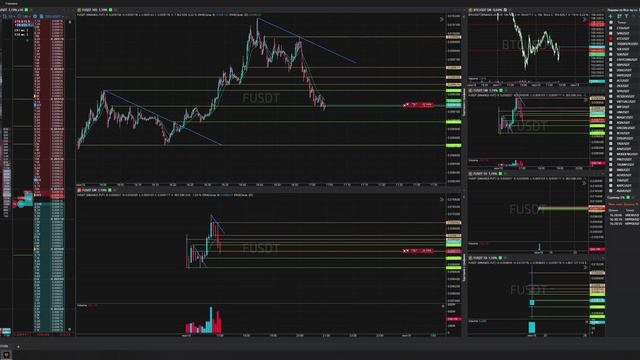Click the app icon in bottom-left corner
The width and height of the screenshot is (640, 360).
6,355
